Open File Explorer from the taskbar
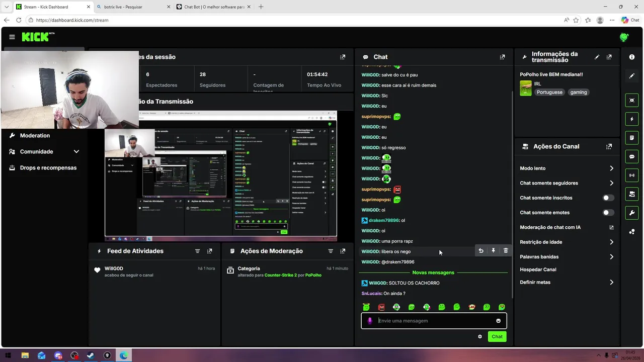This screenshot has width=644, height=362. click(x=25, y=355)
